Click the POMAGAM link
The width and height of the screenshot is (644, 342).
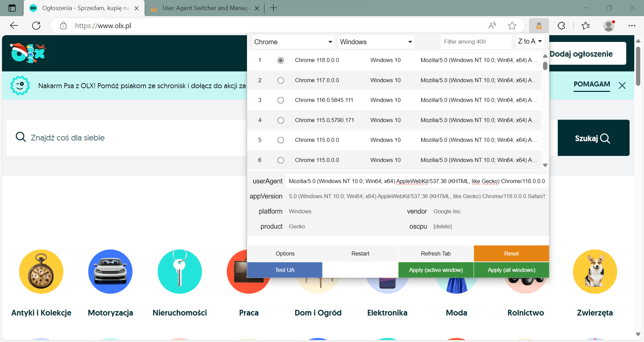(x=592, y=84)
